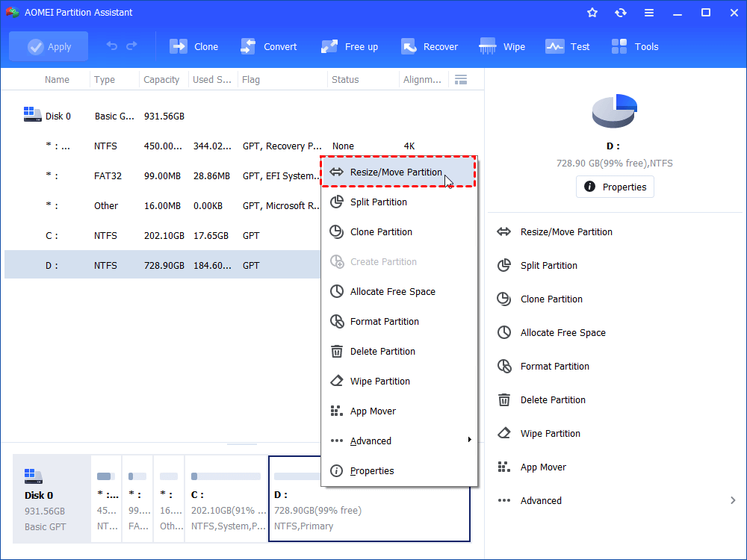Select the FAT32 EFI System partition row

click(162, 176)
